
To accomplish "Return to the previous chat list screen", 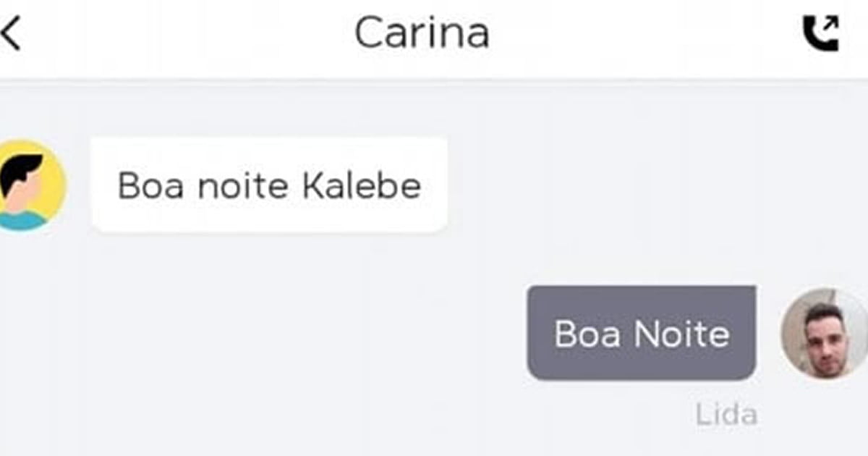I will click(x=11, y=34).
